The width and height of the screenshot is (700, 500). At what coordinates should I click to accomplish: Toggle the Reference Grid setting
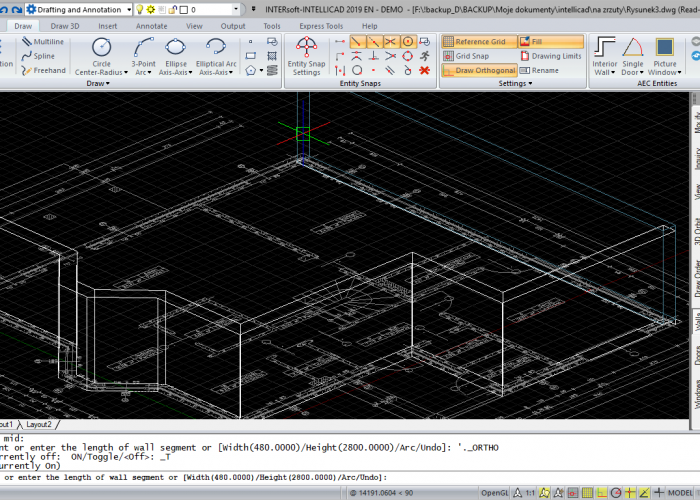[x=479, y=42]
